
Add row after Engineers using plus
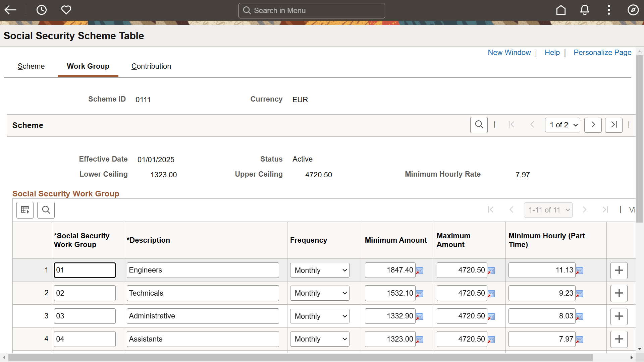[x=619, y=270]
